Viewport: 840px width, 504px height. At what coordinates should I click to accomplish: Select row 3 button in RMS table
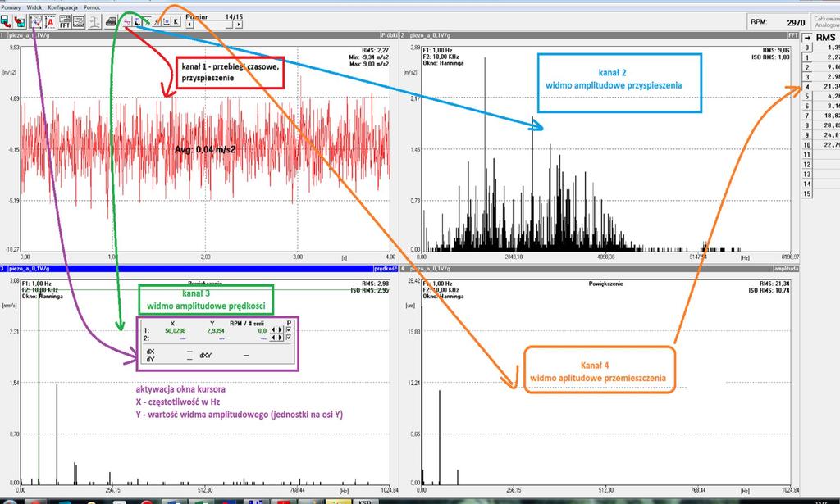tap(807, 76)
